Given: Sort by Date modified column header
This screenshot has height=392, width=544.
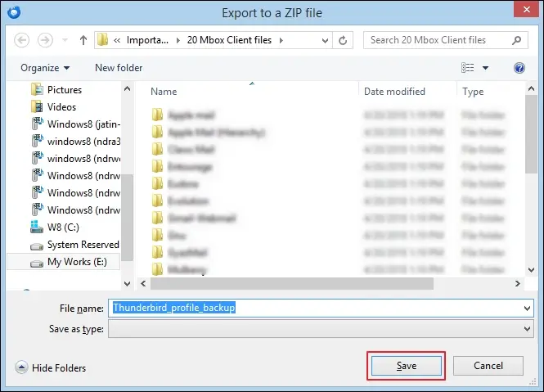Looking at the screenshot, I should pos(394,92).
